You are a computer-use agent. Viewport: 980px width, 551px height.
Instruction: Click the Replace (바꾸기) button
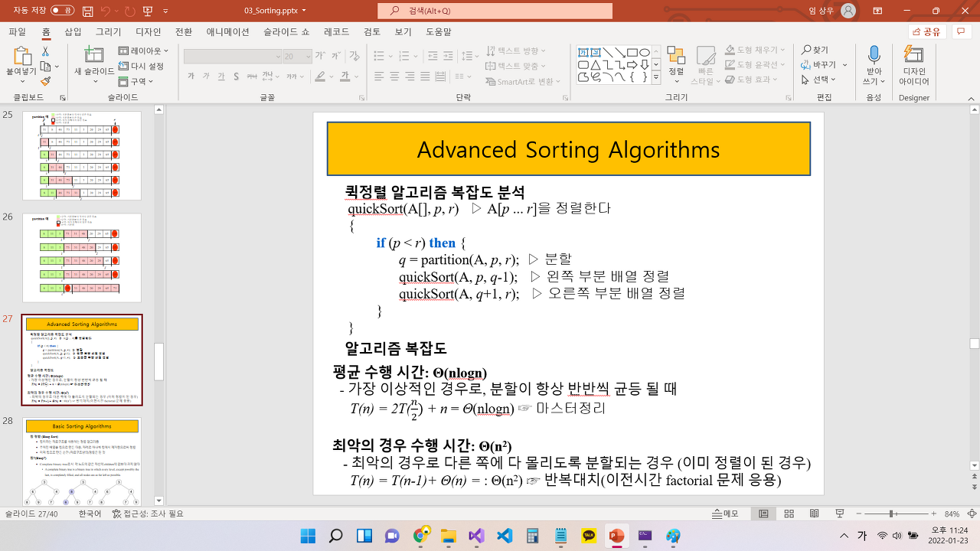(x=819, y=65)
